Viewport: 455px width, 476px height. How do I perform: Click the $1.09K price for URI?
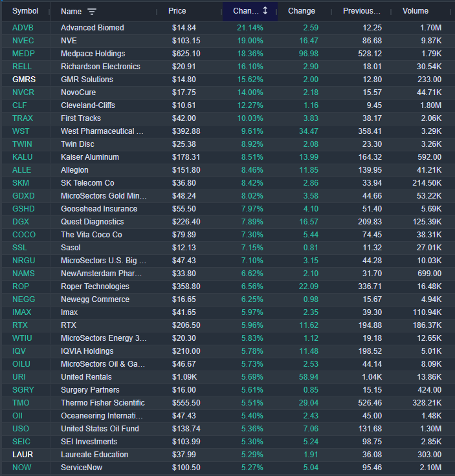click(x=184, y=377)
